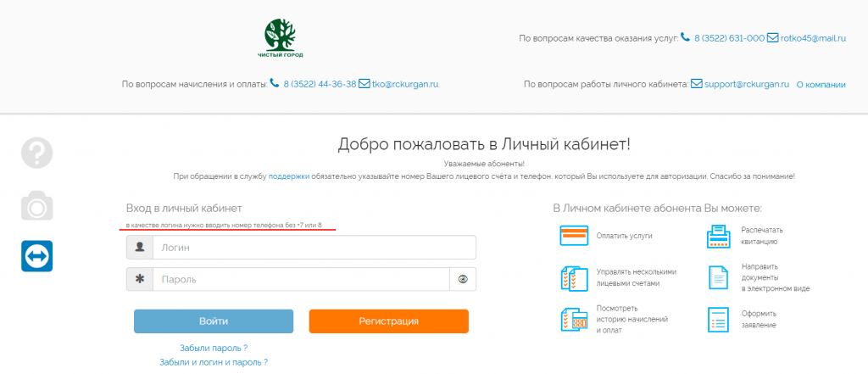This screenshot has height=374, width=868.
Task: Click the Оформить заявление text
Action: (x=759, y=319)
